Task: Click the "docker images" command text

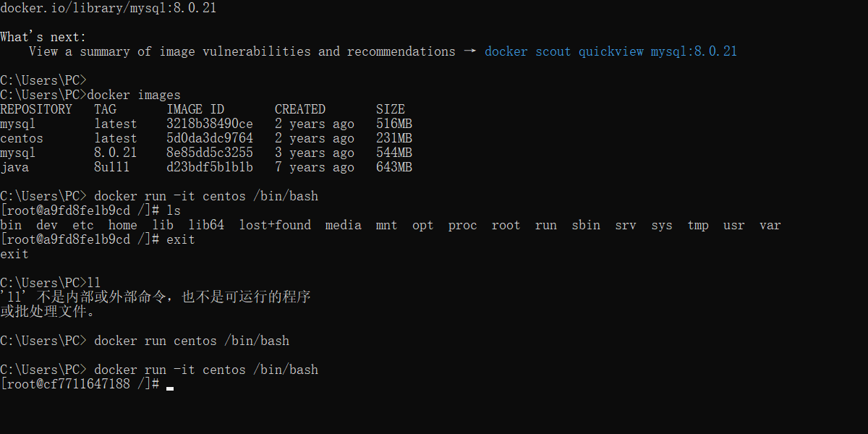Action: (134, 95)
